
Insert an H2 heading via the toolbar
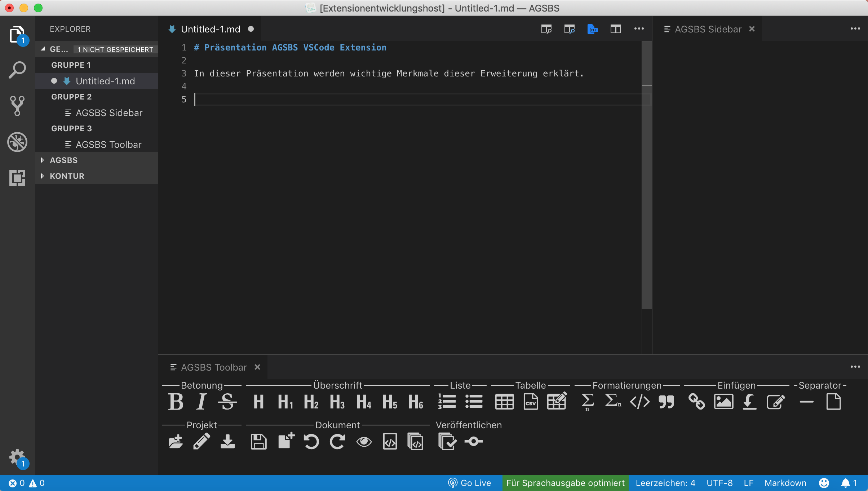tap(311, 402)
